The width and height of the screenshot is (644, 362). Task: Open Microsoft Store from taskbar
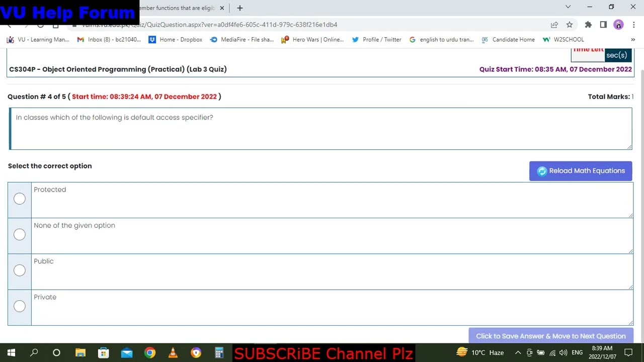click(x=104, y=353)
